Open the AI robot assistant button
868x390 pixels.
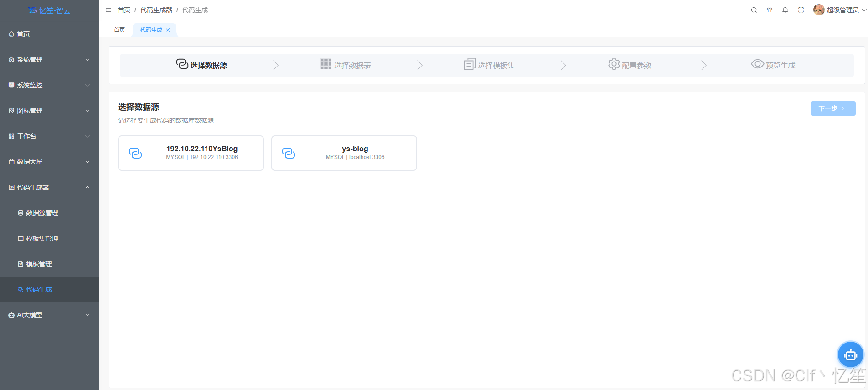(851, 354)
